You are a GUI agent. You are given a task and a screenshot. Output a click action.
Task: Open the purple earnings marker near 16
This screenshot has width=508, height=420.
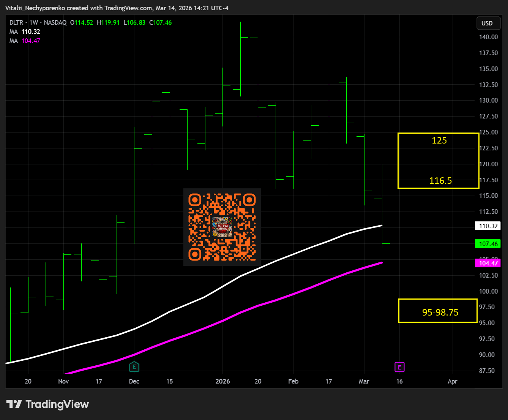pyautogui.click(x=399, y=367)
